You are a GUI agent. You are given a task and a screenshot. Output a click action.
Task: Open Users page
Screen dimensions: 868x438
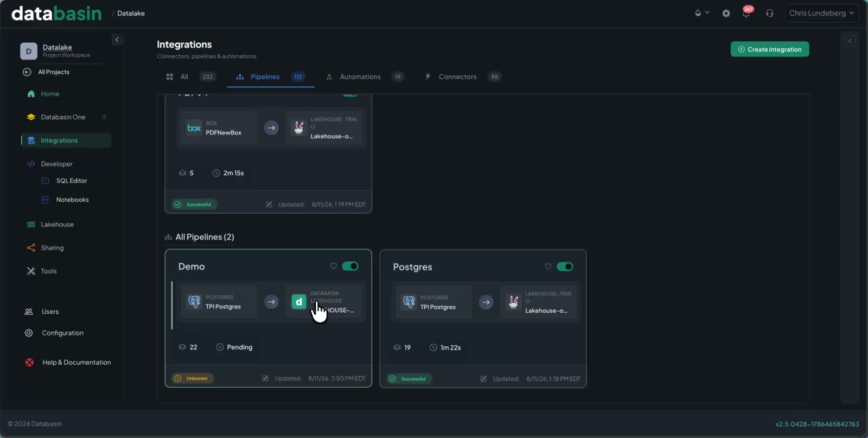point(50,312)
